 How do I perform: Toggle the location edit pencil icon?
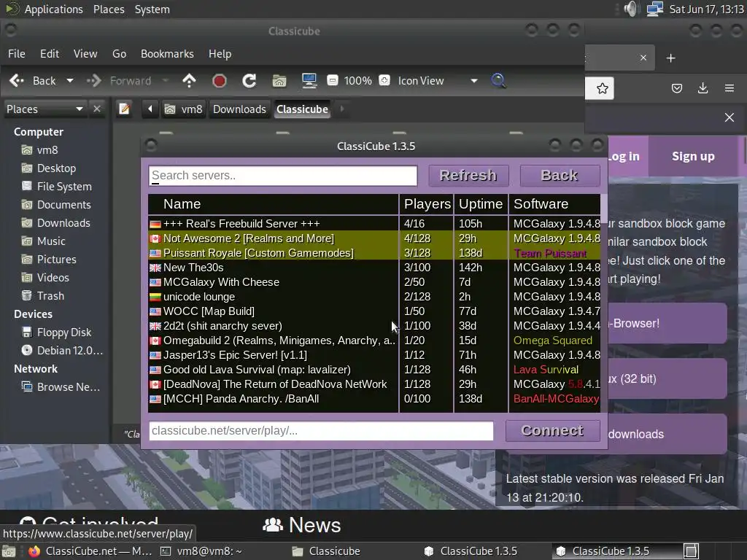[x=124, y=109]
